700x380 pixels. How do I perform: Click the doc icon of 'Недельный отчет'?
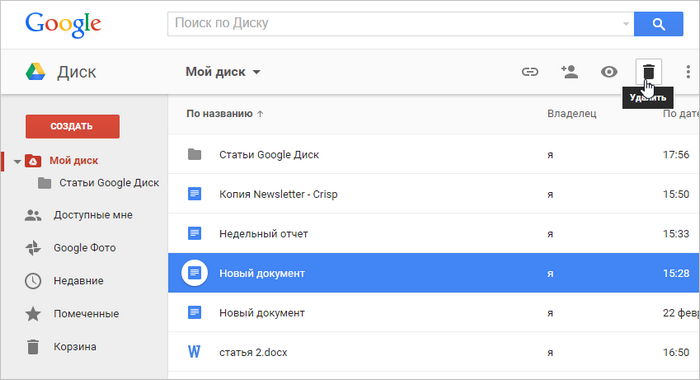[194, 233]
